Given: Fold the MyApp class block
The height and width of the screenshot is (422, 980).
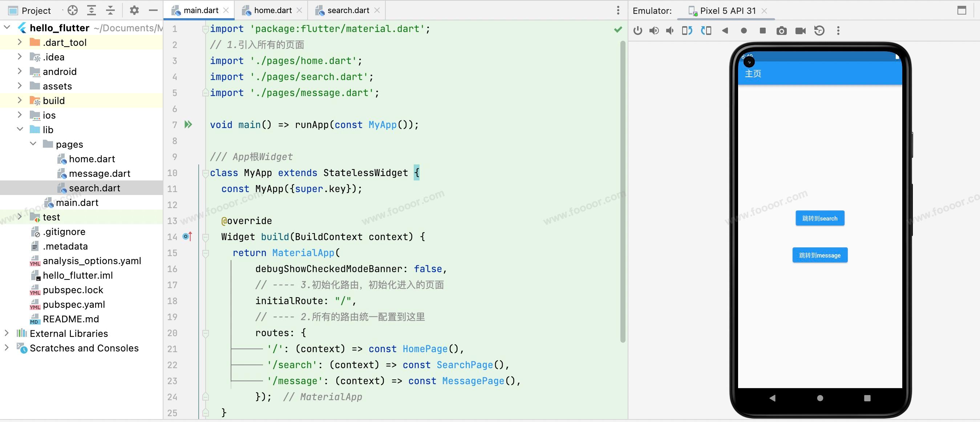Looking at the screenshot, I should [206, 173].
